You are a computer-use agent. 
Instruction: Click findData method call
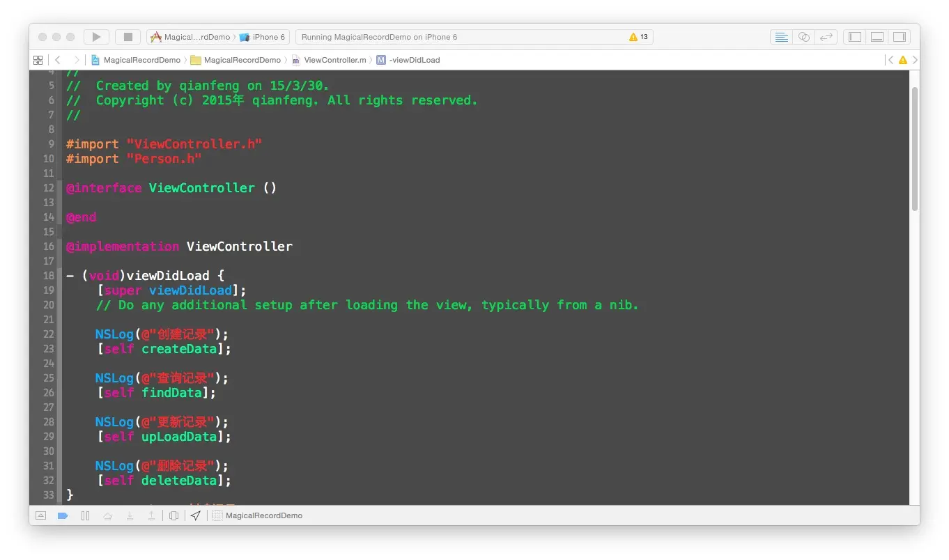coord(171,393)
